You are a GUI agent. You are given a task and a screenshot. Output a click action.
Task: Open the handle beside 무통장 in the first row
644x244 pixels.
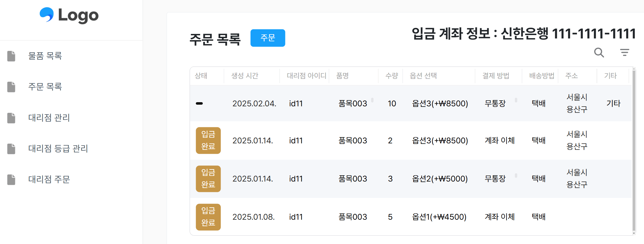pos(516,100)
